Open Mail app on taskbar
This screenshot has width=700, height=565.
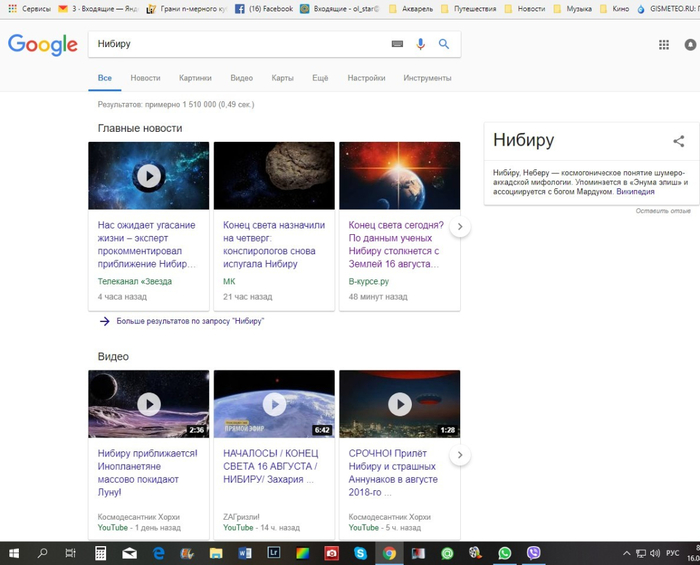coord(129,553)
